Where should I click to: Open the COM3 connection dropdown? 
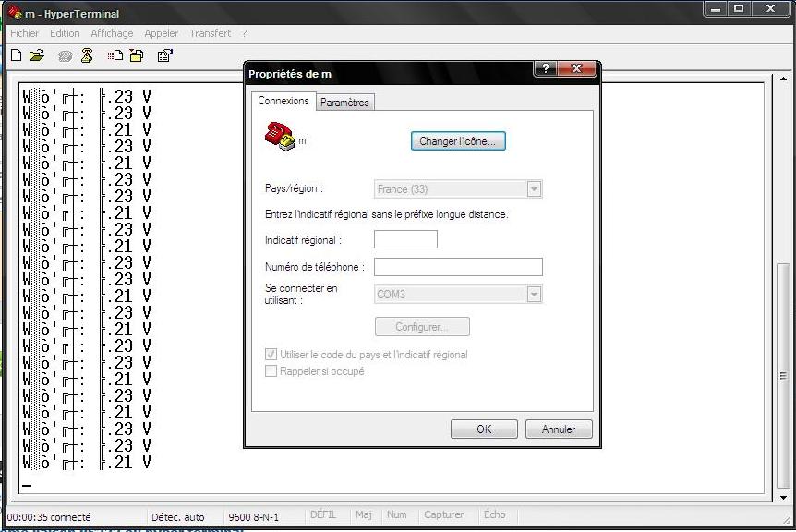[534, 294]
